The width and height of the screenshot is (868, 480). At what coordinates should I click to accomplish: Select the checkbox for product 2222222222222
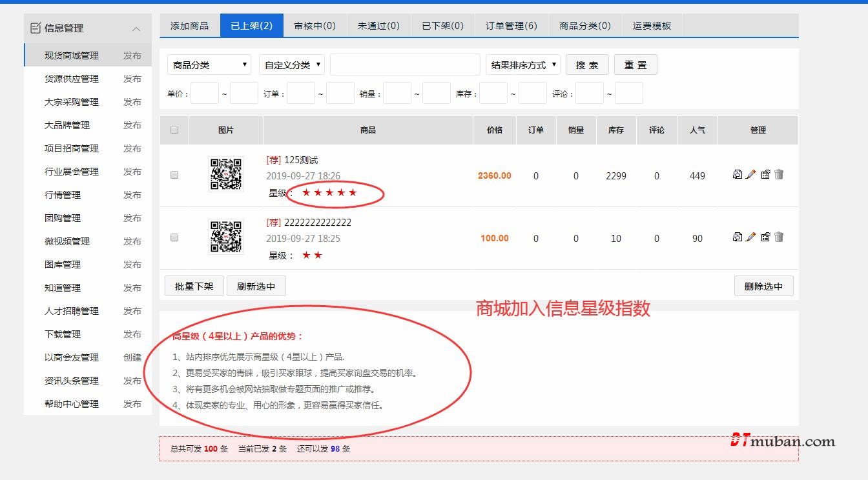click(174, 237)
